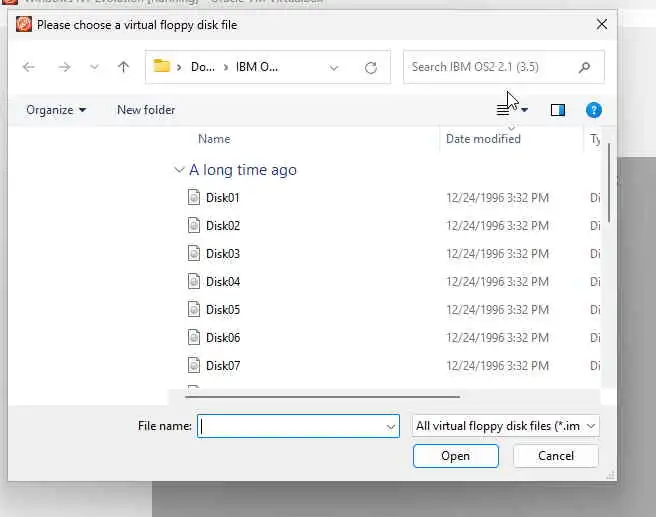Open the Organize menu

[x=56, y=110]
